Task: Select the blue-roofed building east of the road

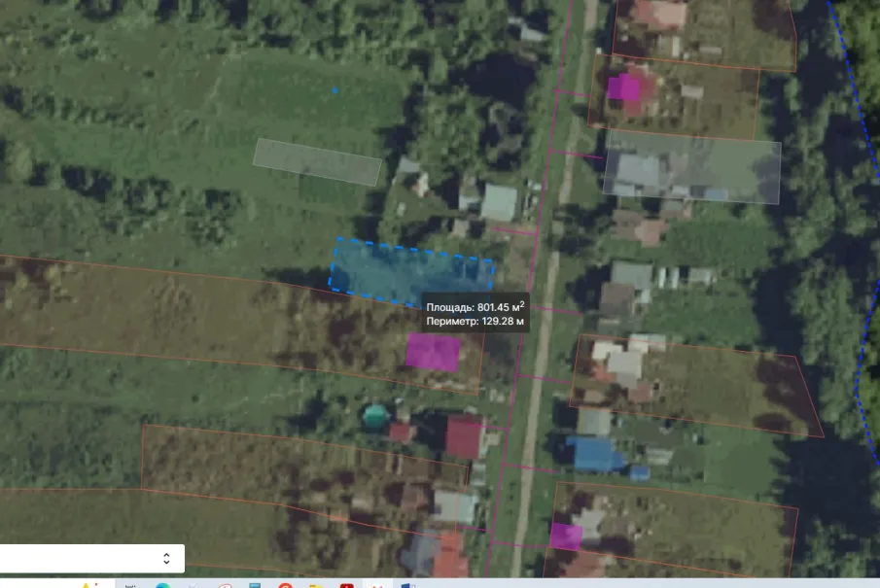Action: coord(595,453)
